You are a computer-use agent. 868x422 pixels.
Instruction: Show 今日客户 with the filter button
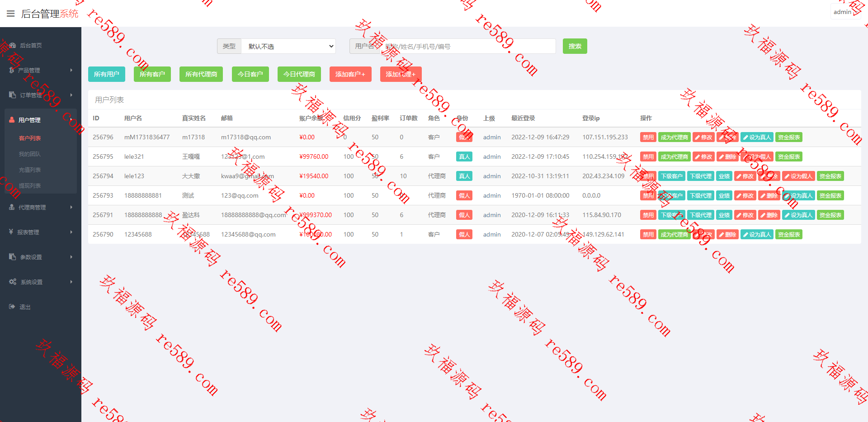tap(250, 74)
